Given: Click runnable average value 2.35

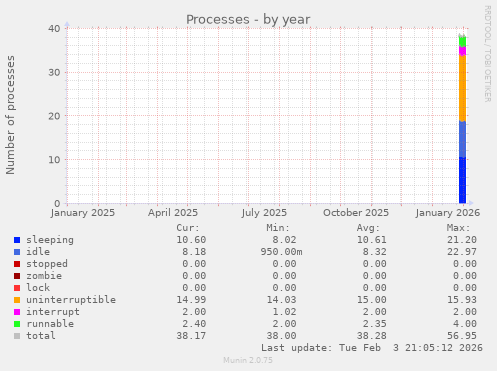Looking at the screenshot, I should (375, 324).
